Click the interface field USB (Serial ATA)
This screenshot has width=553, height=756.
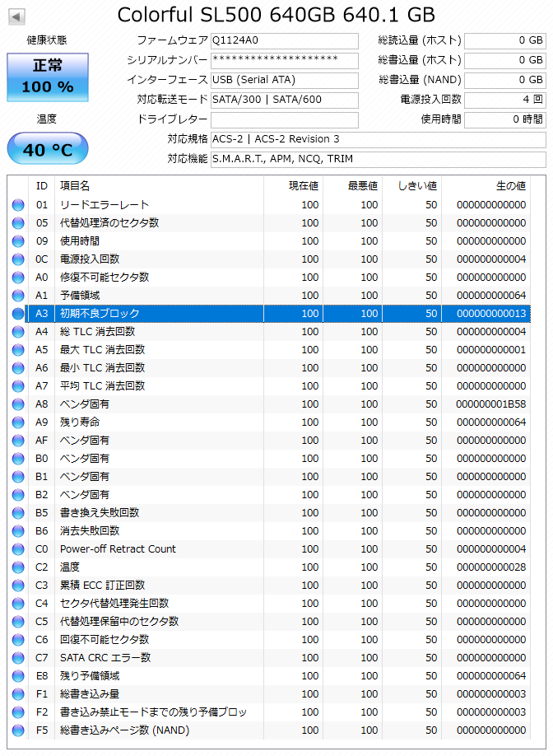point(285,80)
